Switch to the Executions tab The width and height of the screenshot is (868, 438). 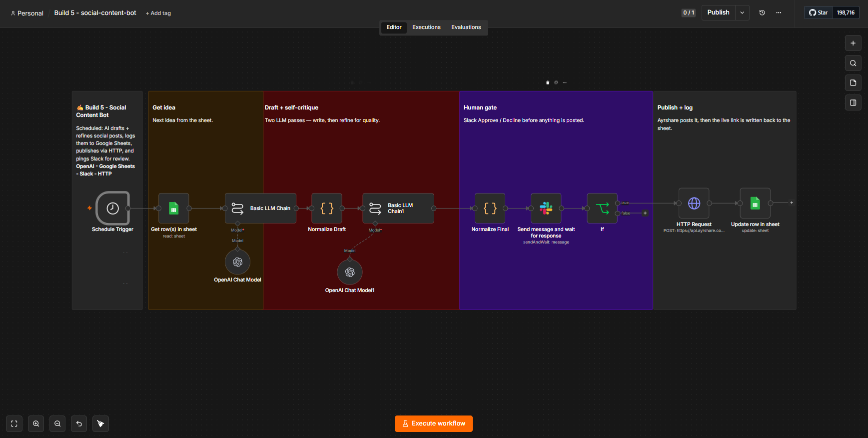pos(426,27)
